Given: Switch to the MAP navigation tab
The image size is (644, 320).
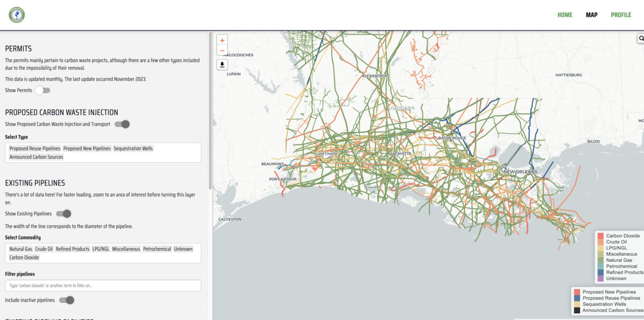Looking at the screenshot, I should coord(592,15).
